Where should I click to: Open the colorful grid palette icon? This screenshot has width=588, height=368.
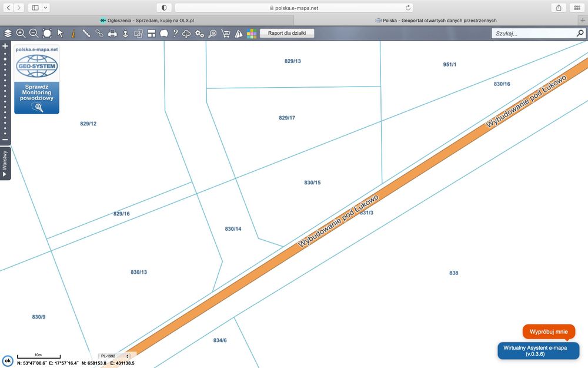[252, 34]
